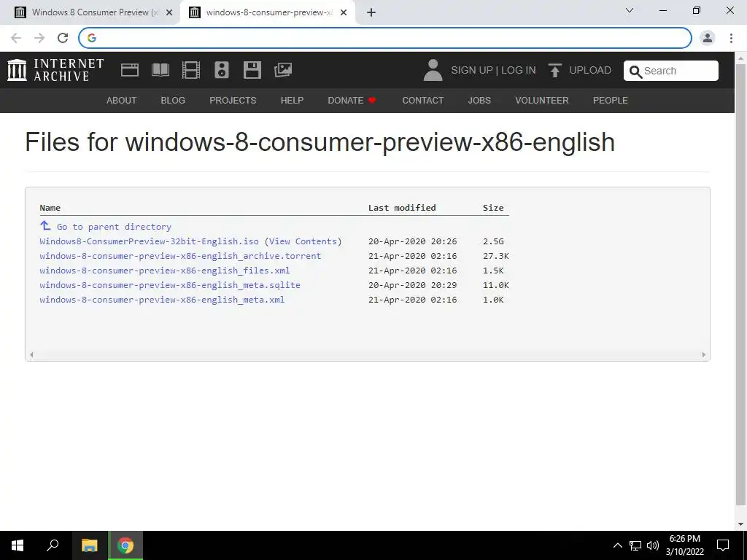
Task: Open a new tab with plus button
Action: tap(371, 13)
